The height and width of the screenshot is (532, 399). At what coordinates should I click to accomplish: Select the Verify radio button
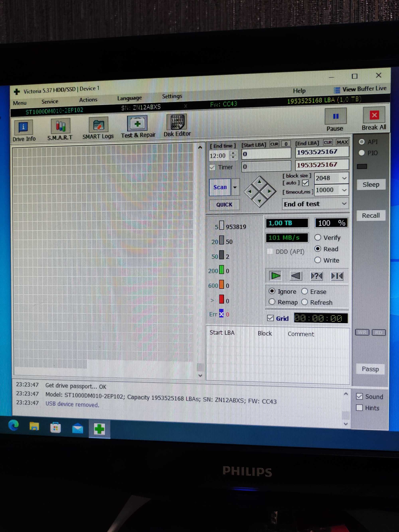[x=318, y=237]
